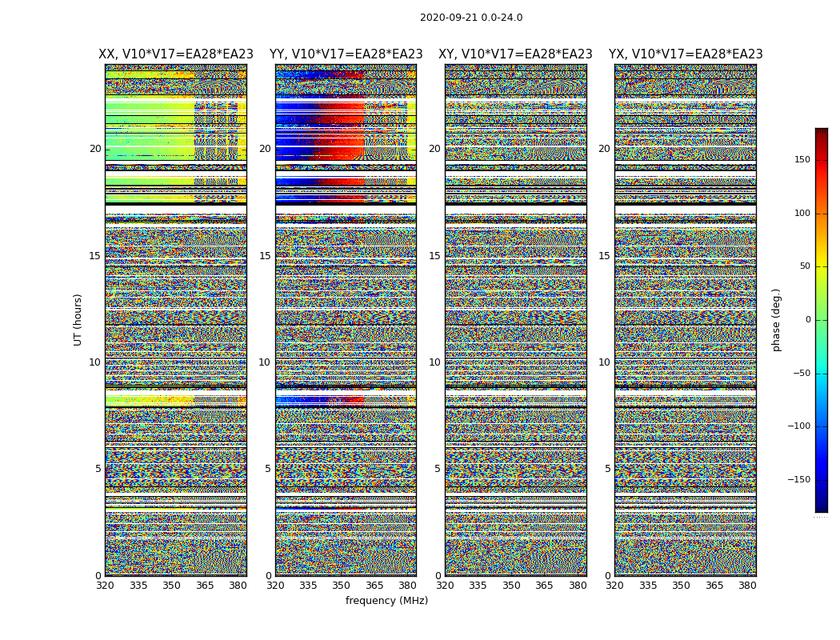The height and width of the screenshot is (640, 840).
Task: Click colorbar tick label −150
Action: (798, 479)
